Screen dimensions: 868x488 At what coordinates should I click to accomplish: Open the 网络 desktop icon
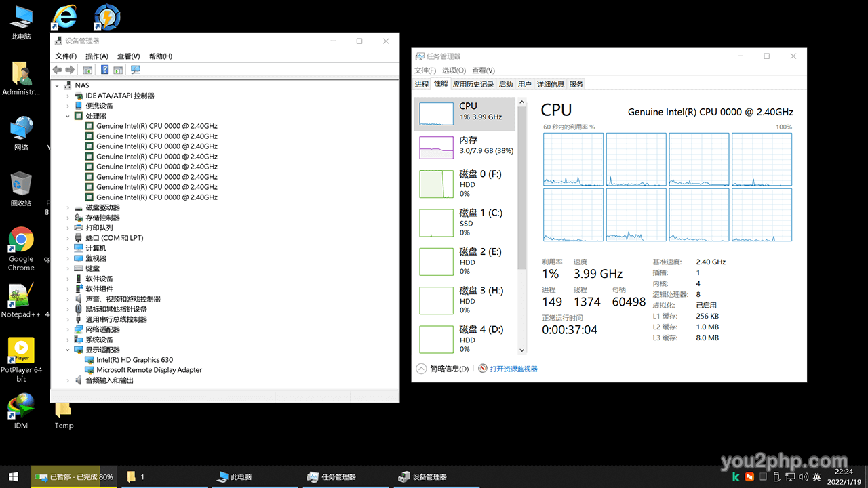pyautogui.click(x=21, y=134)
